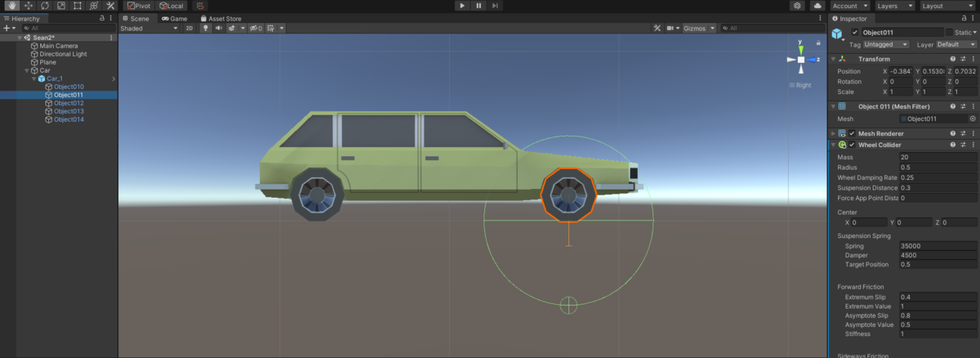
Task: Toggle scene audio speaker icon
Action: [218, 28]
